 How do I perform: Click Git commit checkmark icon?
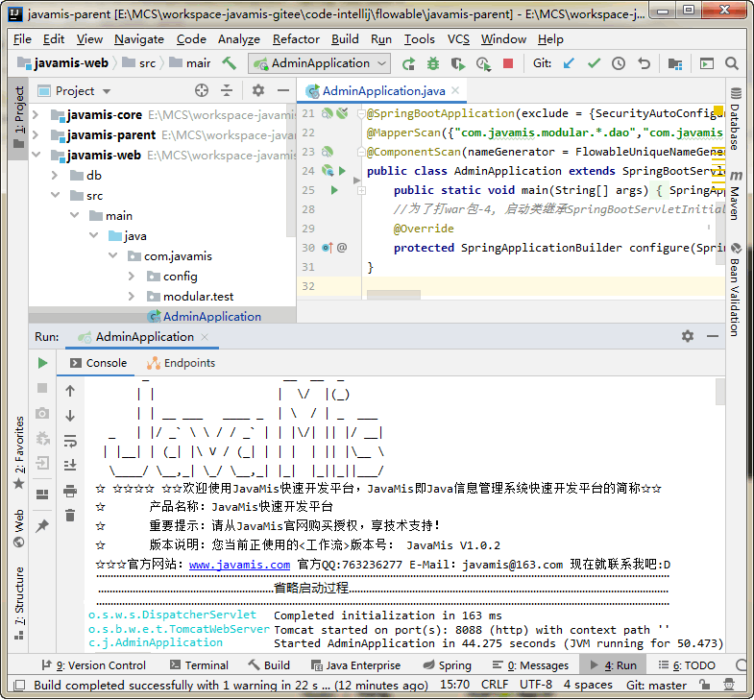(x=594, y=63)
